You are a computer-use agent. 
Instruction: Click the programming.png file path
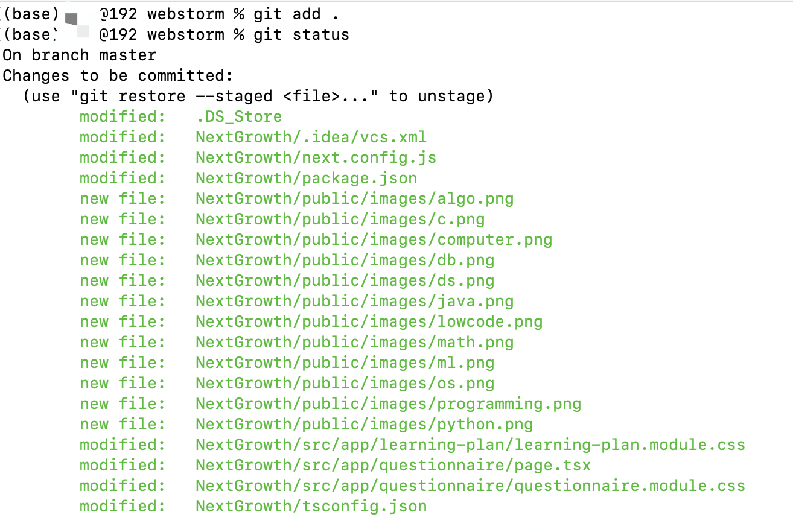(388, 404)
